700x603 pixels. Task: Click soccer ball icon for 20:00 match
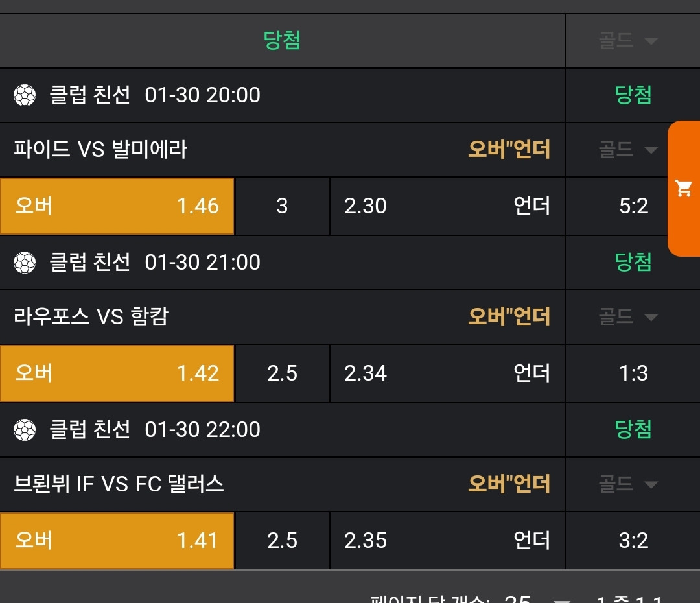[x=25, y=95]
